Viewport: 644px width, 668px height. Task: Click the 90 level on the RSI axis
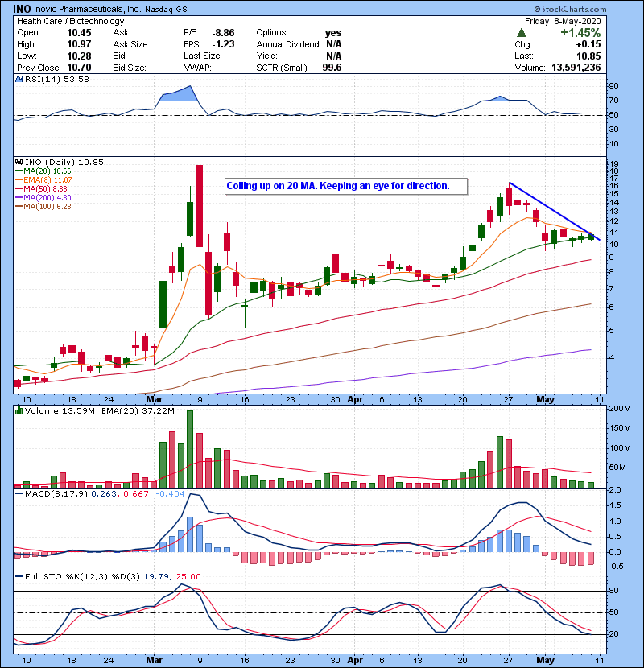pyautogui.click(x=613, y=86)
